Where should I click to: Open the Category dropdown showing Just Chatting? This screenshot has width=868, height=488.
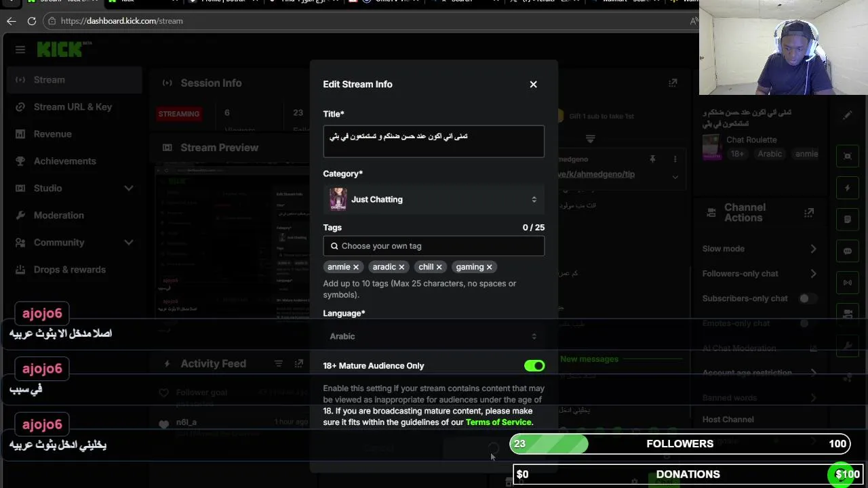coord(434,199)
